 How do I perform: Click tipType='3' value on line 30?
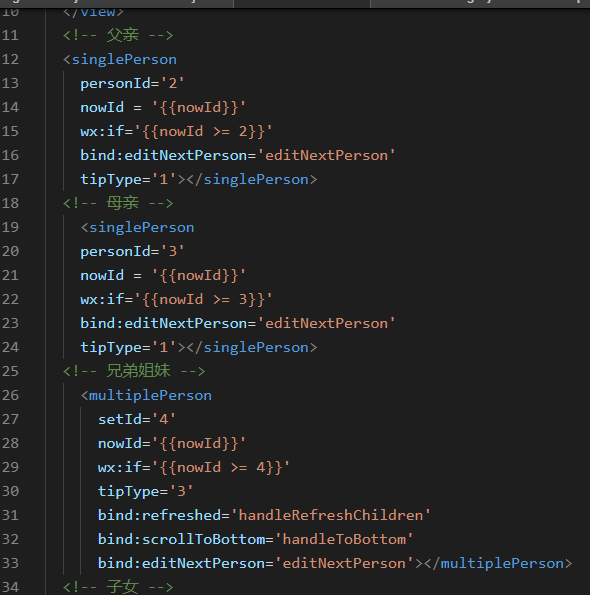click(x=181, y=491)
